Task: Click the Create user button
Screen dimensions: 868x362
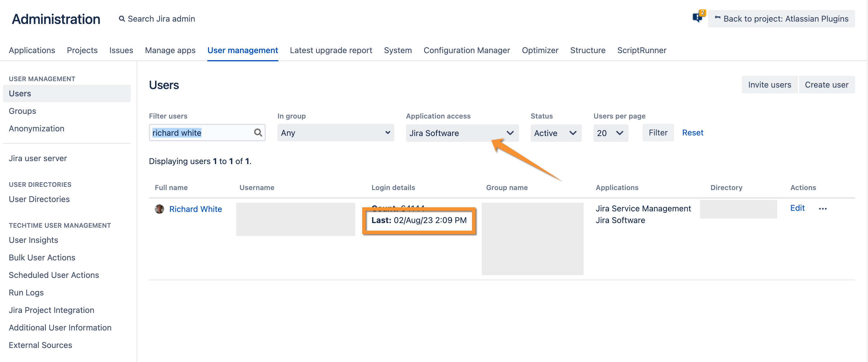Action: (x=826, y=85)
